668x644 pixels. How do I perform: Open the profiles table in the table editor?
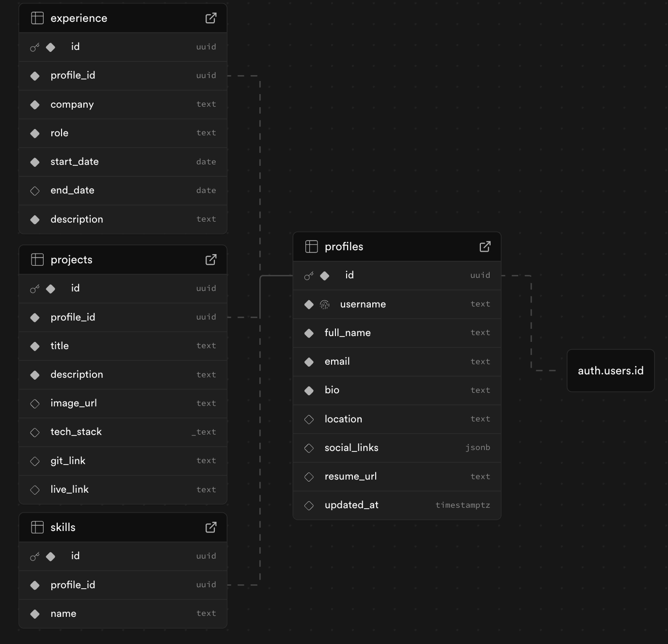coord(485,246)
